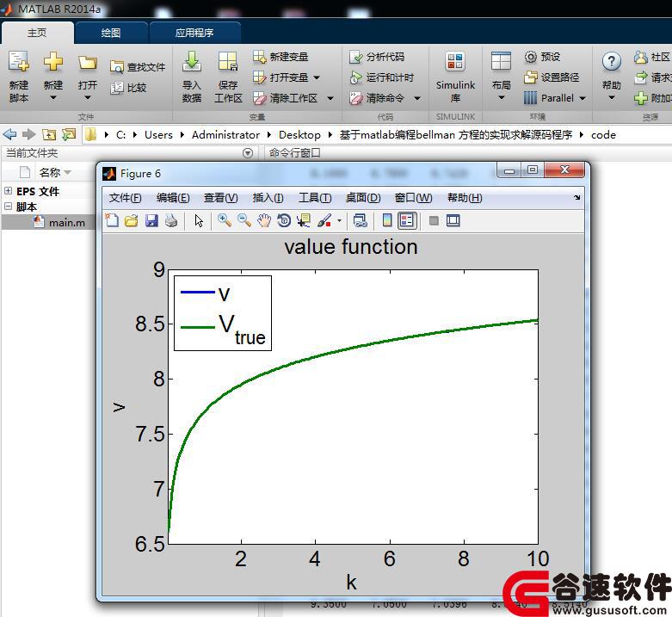Click Analyze Code (分析代码)

(x=377, y=57)
